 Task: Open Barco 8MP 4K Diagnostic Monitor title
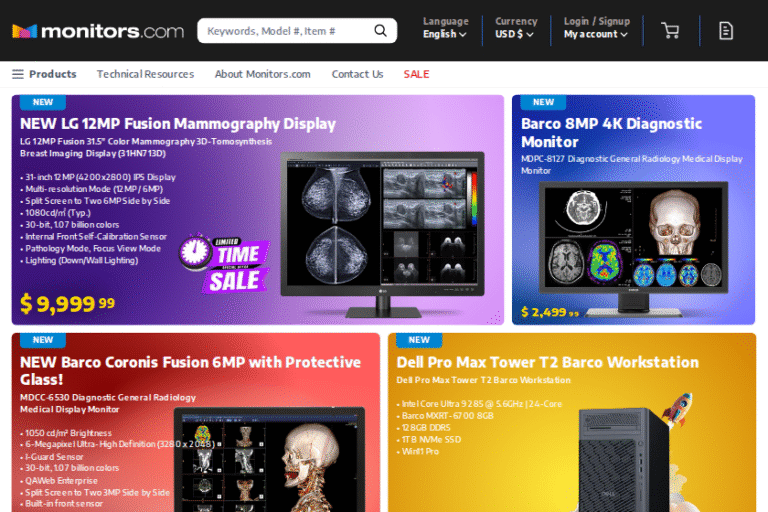[611, 133]
